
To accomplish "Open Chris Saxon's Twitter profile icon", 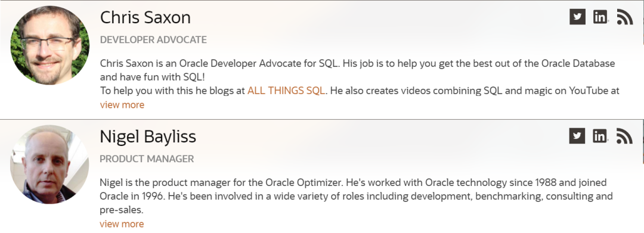I will click(577, 17).
